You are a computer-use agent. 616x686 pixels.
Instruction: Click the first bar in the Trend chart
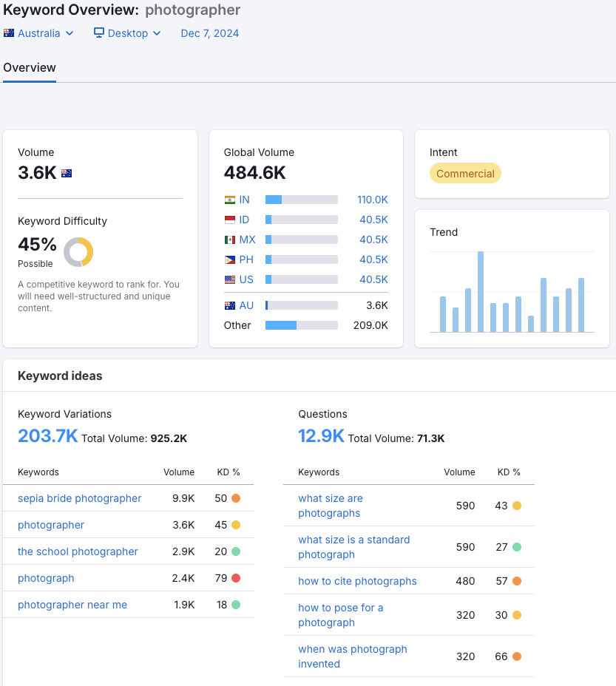point(443,314)
